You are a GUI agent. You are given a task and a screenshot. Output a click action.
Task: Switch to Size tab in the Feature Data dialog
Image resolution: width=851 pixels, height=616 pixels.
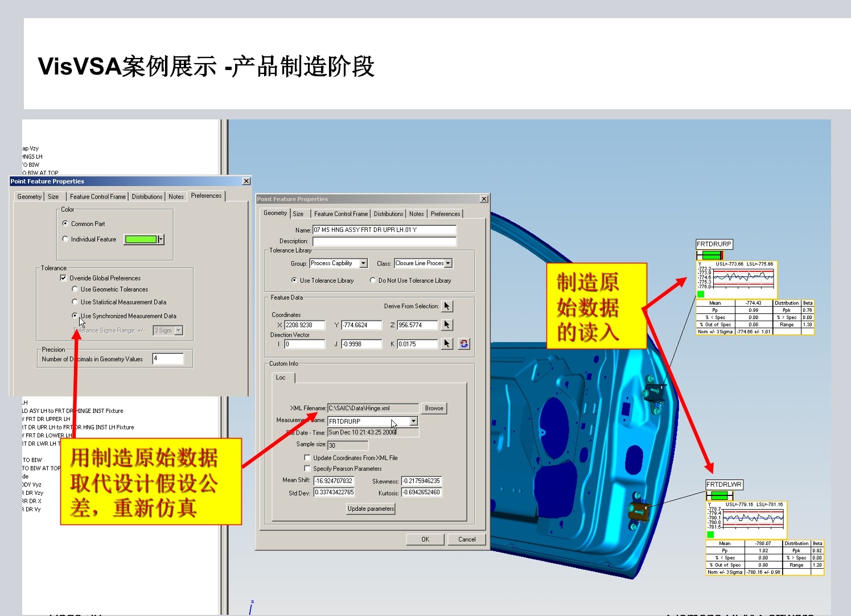[298, 214]
